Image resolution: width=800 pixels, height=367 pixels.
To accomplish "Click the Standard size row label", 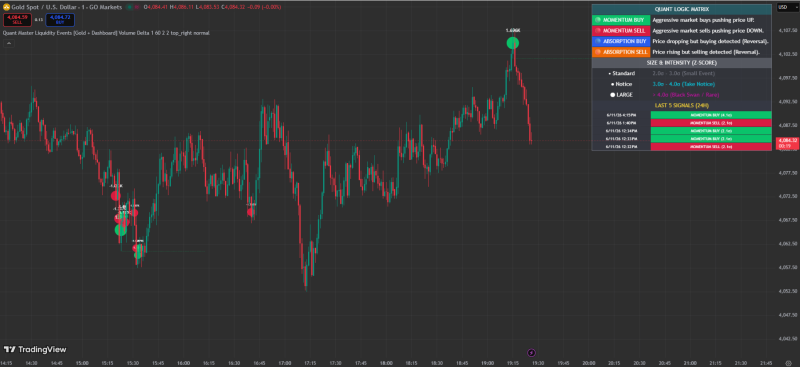I will [622, 74].
